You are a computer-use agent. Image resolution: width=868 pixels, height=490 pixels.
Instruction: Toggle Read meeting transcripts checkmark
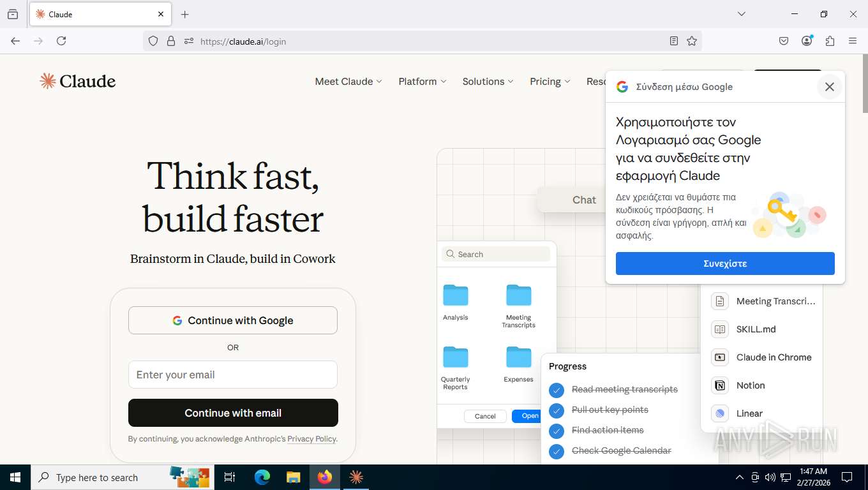tap(557, 389)
